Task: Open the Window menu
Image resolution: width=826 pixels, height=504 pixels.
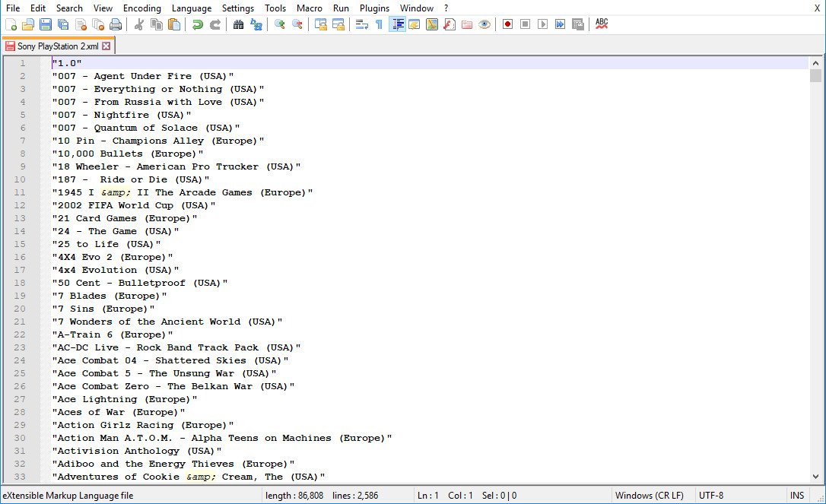Action: pos(417,8)
